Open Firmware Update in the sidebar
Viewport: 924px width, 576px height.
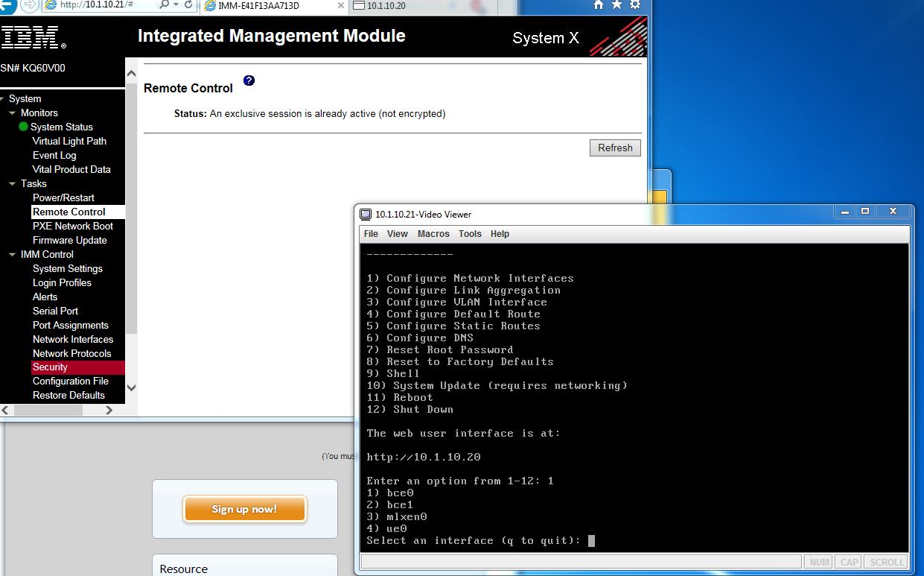(70, 240)
